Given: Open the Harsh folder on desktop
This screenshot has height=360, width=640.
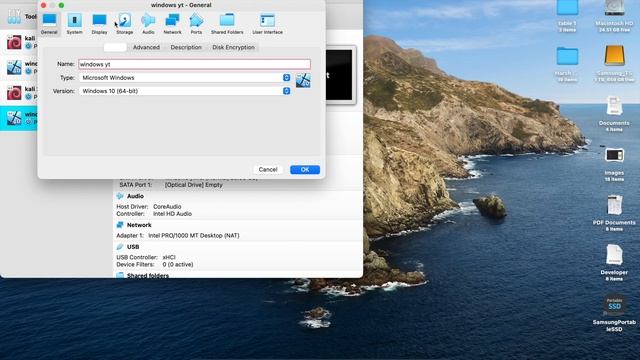Looking at the screenshot, I should click(x=567, y=64).
